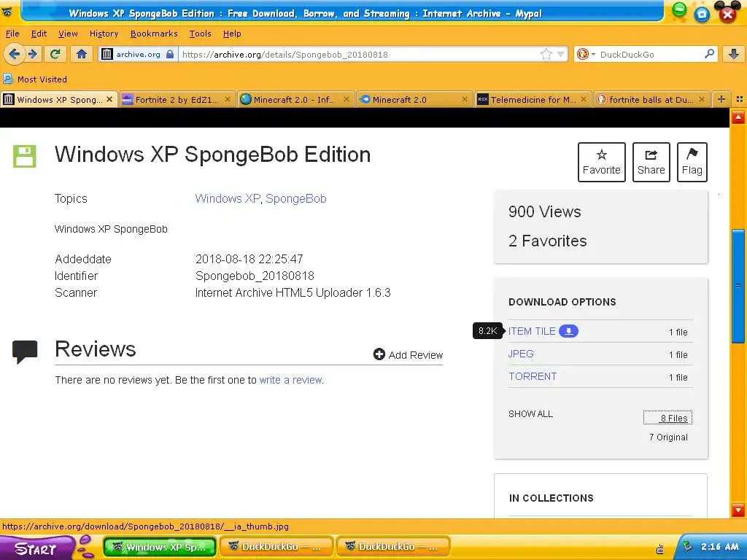Minimize the Mypal window with green button
The image size is (747, 560).
click(x=679, y=10)
